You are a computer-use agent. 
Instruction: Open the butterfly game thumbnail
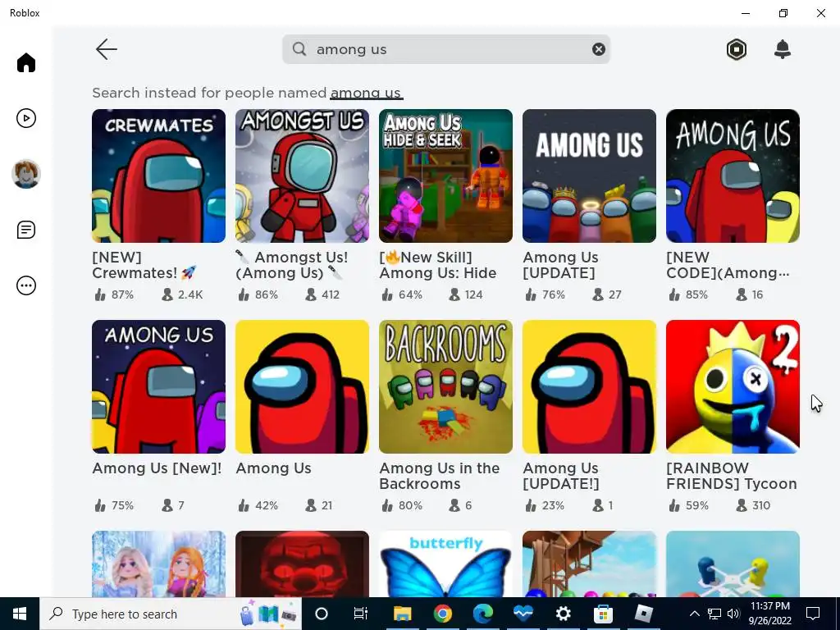[445, 564]
